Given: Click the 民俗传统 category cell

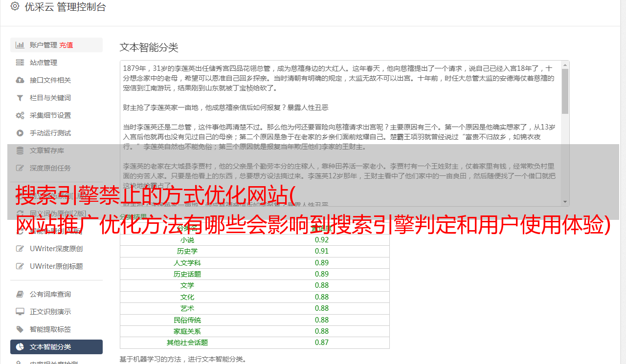Looking at the screenshot, I should coord(187,320).
